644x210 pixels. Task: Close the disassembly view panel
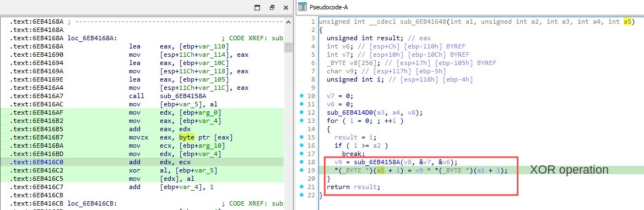286,7
